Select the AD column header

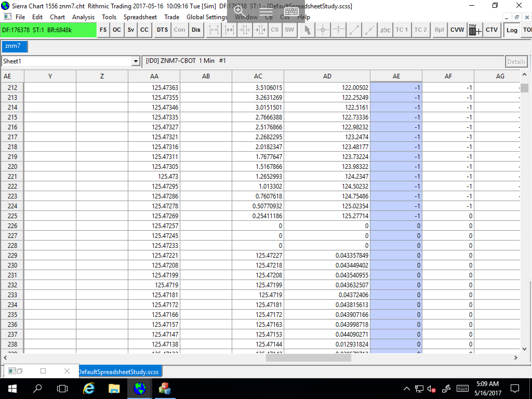(x=327, y=76)
